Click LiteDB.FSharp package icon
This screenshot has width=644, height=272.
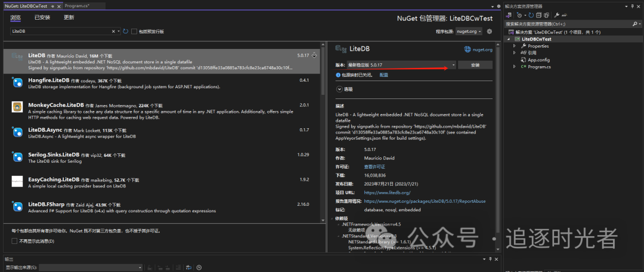click(x=17, y=206)
